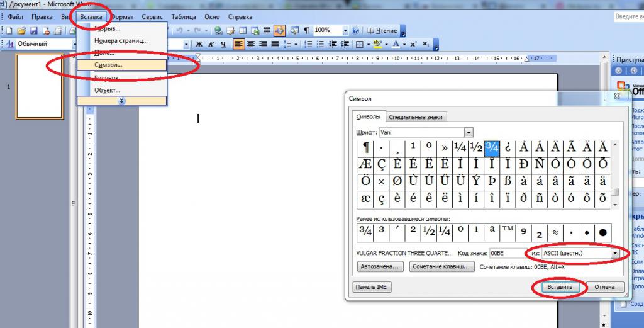Open the Сервис menu
Image resolution: width=644 pixels, height=328 pixels.
pyautogui.click(x=152, y=17)
